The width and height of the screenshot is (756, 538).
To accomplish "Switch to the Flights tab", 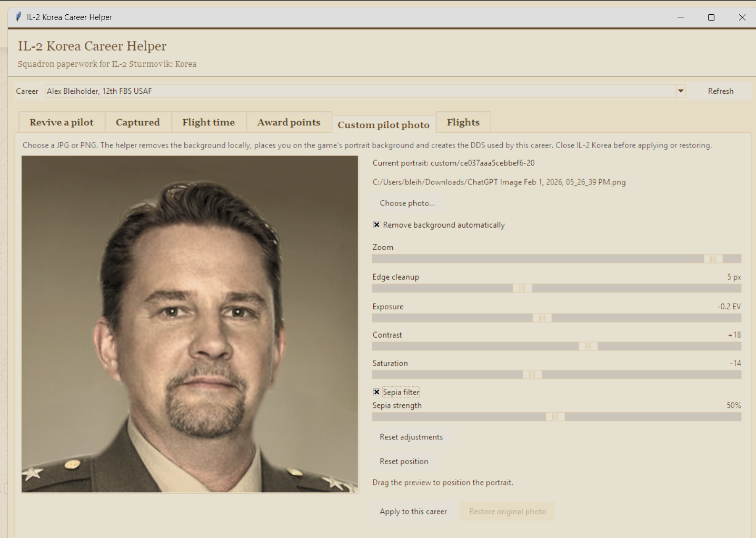I will 463,122.
